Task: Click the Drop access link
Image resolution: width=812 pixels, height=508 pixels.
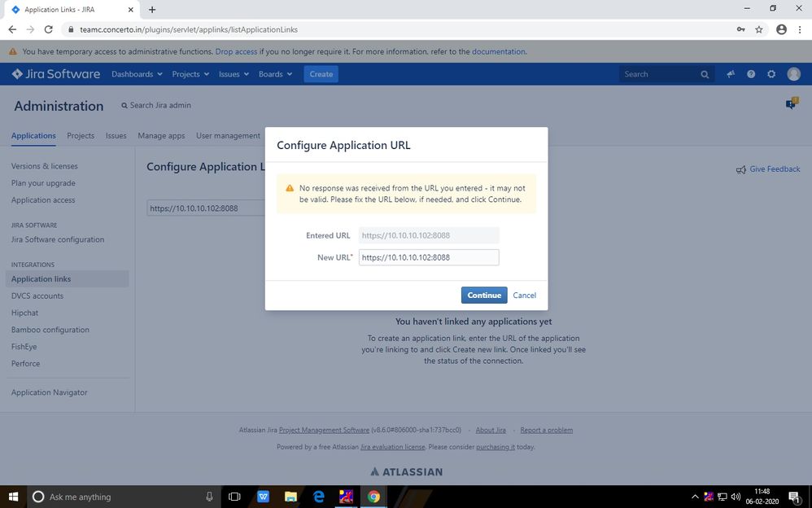Action: pos(236,52)
